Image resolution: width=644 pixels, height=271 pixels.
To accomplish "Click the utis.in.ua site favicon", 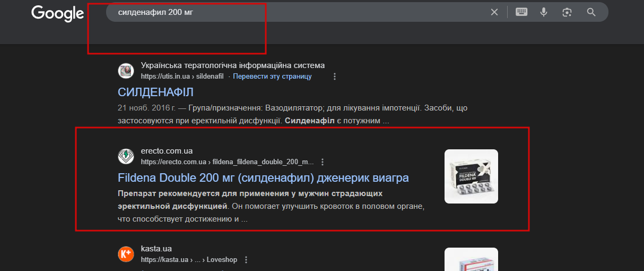I will [x=126, y=71].
